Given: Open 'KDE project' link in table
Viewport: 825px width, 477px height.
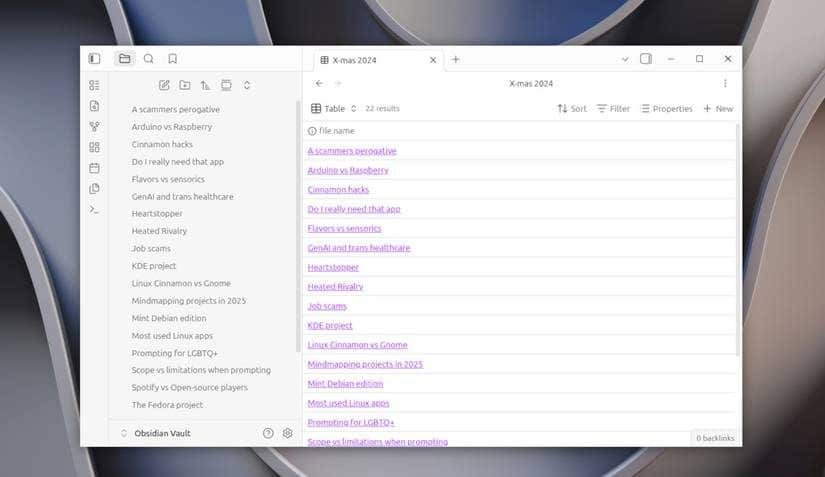Looking at the screenshot, I should tap(330, 326).
